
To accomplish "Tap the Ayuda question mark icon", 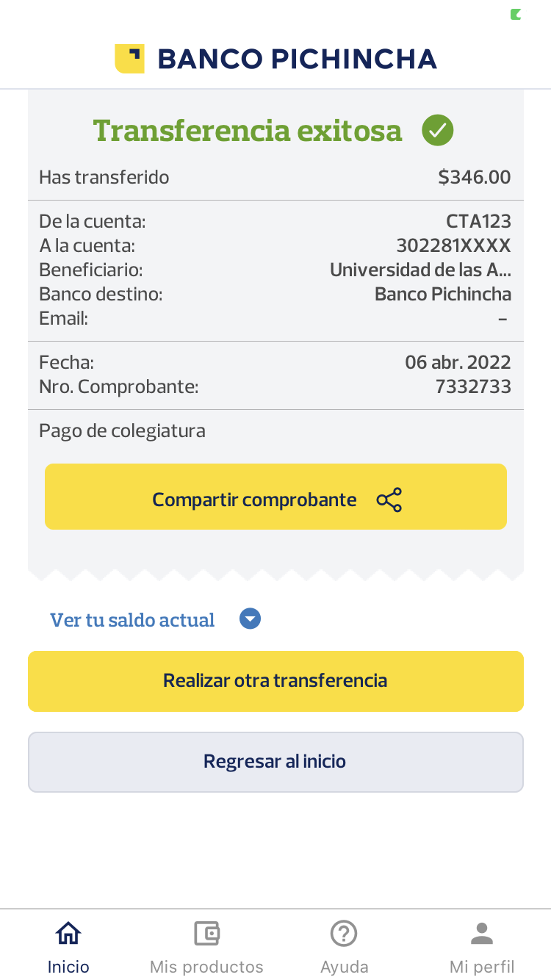I will 344,933.
